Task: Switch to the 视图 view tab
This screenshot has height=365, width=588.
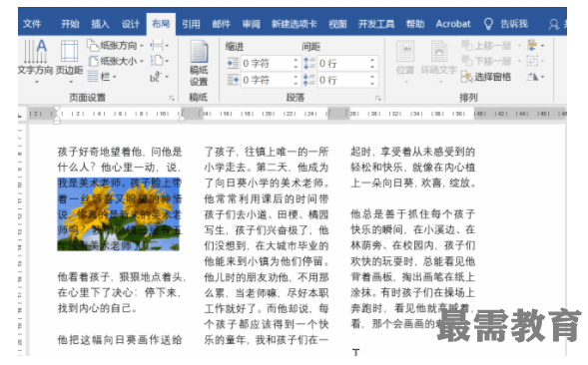Action: [337, 24]
